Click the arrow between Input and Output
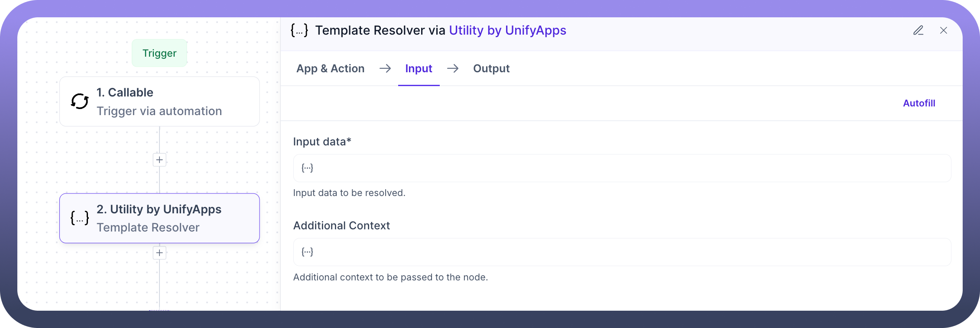The width and height of the screenshot is (980, 328). pos(453,68)
